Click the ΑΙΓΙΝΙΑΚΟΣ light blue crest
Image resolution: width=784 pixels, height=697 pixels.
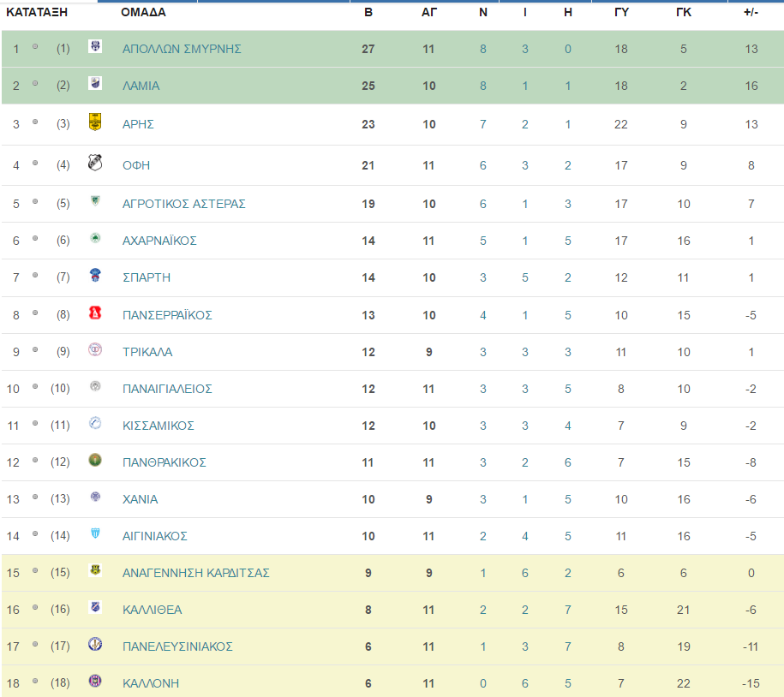[x=95, y=533]
